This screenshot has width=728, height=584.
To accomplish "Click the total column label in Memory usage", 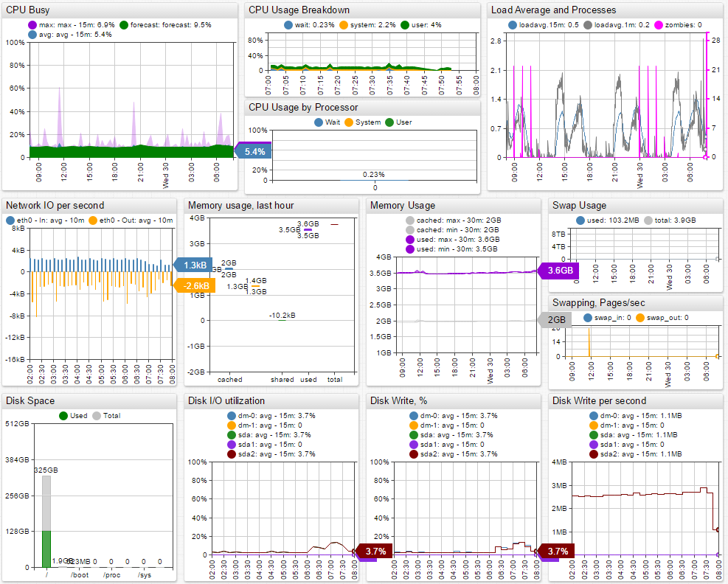I will click(335, 379).
